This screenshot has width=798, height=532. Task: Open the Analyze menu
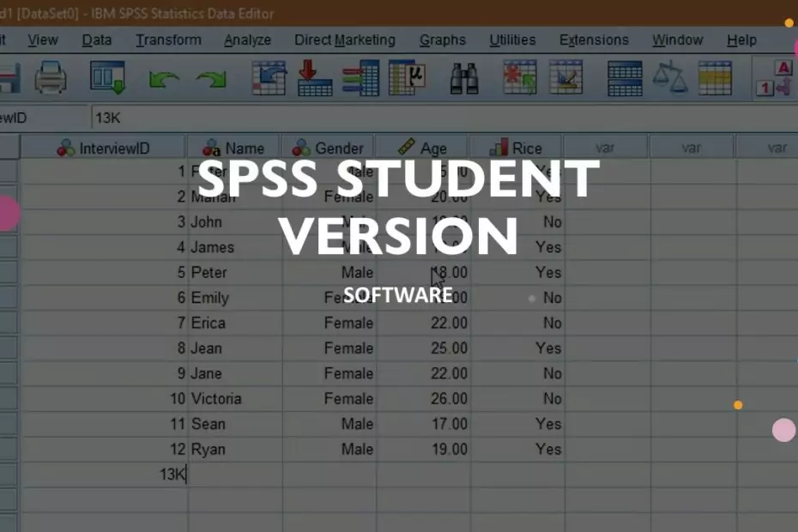tap(248, 39)
